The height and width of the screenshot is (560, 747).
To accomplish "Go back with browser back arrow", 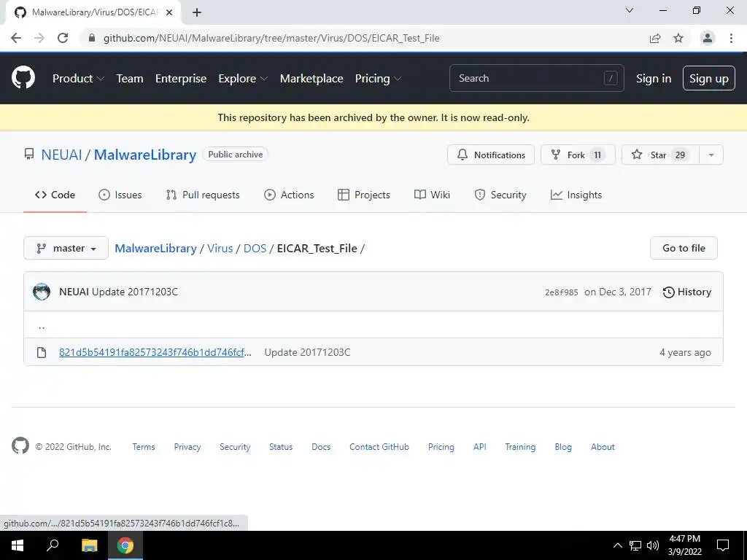I will [16, 38].
